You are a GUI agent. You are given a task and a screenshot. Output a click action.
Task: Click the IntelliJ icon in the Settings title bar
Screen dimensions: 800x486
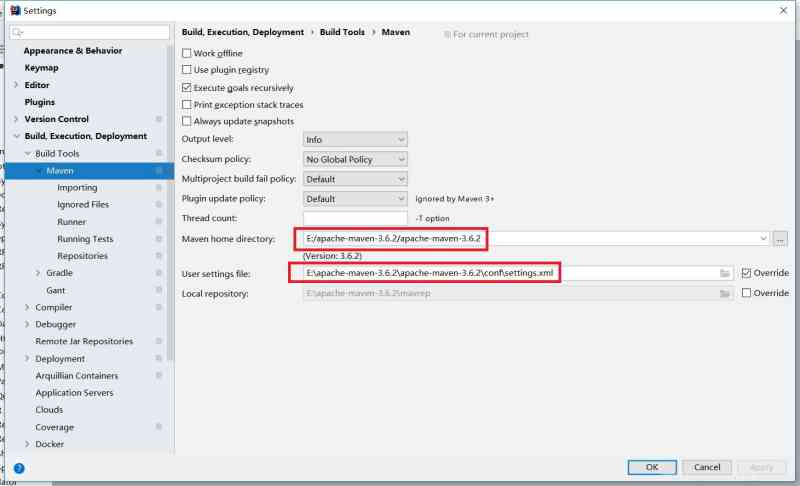click(x=15, y=10)
